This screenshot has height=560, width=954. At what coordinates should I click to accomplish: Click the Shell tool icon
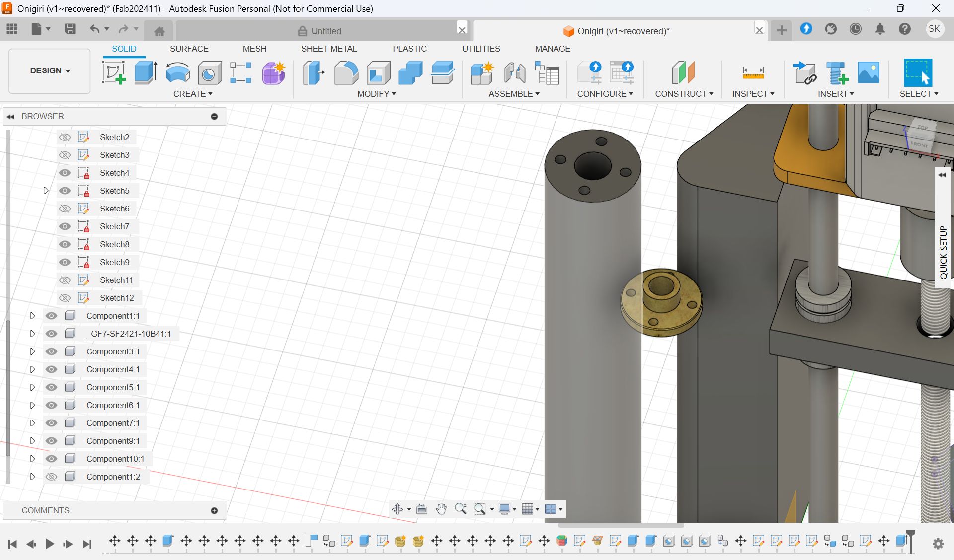click(x=378, y=73)
